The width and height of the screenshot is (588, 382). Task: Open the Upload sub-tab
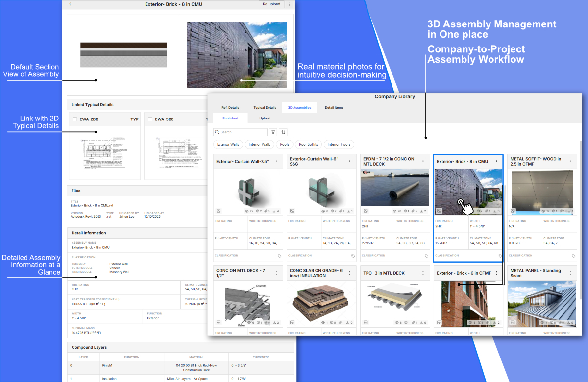coord(265,119)
